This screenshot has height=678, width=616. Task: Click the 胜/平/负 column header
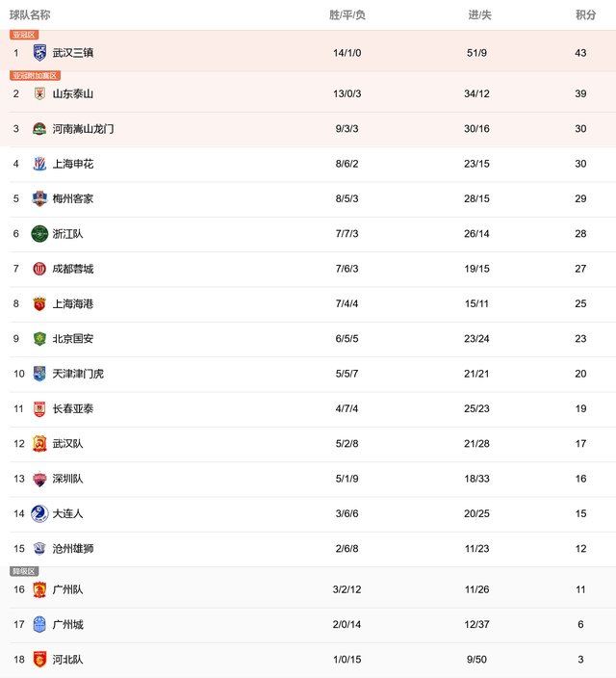(347, 15)
